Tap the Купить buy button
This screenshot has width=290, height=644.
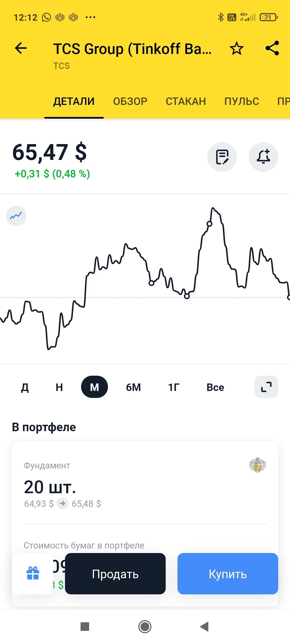pos(228,574)
